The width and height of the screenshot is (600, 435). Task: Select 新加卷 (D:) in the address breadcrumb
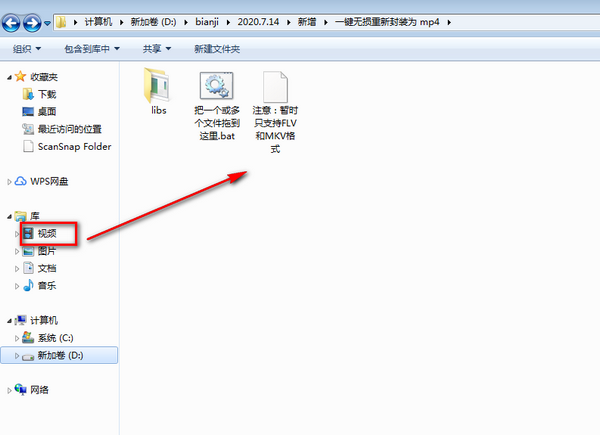point(153,22)
